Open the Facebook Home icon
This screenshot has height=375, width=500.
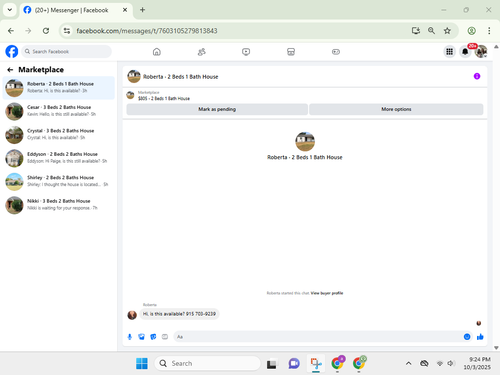coord(157,52)
